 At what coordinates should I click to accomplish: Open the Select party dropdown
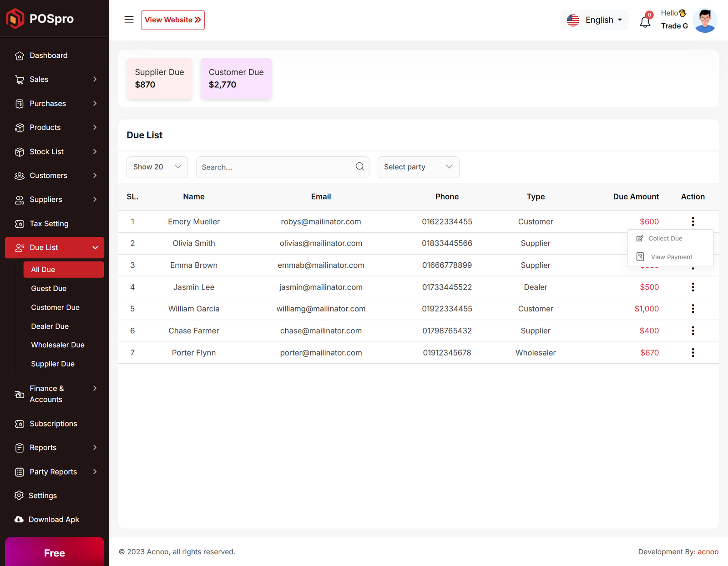[x=418, y=167]
